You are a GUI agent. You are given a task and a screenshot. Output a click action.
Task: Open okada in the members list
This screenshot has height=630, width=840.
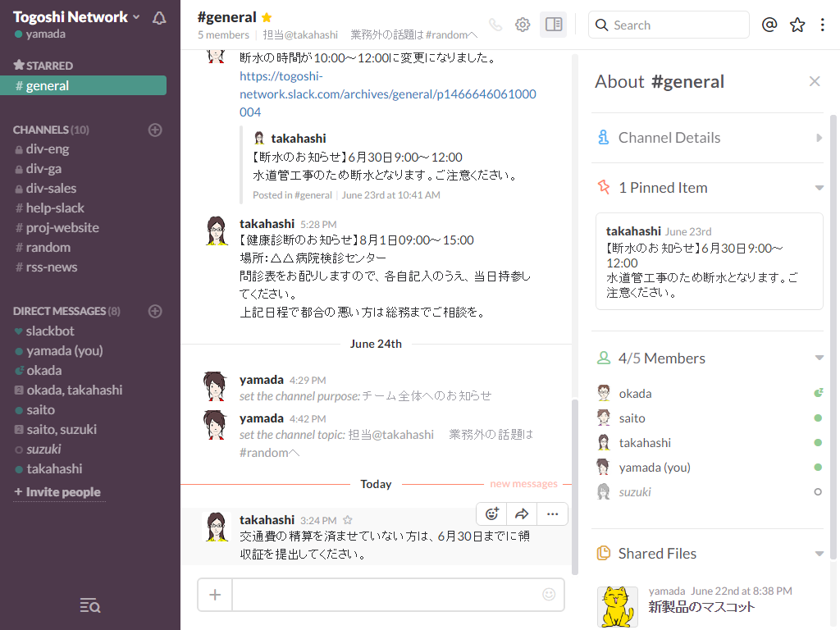coord(710,394)
